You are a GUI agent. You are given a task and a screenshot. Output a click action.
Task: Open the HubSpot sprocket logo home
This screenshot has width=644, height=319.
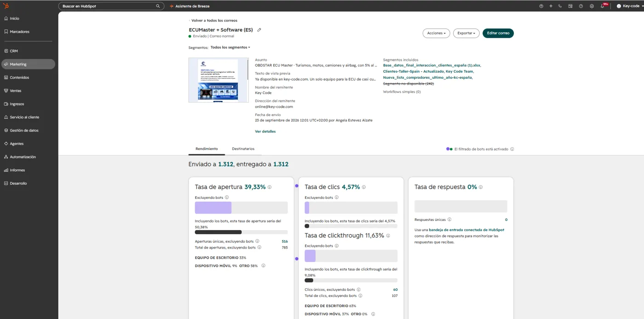click(6, 6)
